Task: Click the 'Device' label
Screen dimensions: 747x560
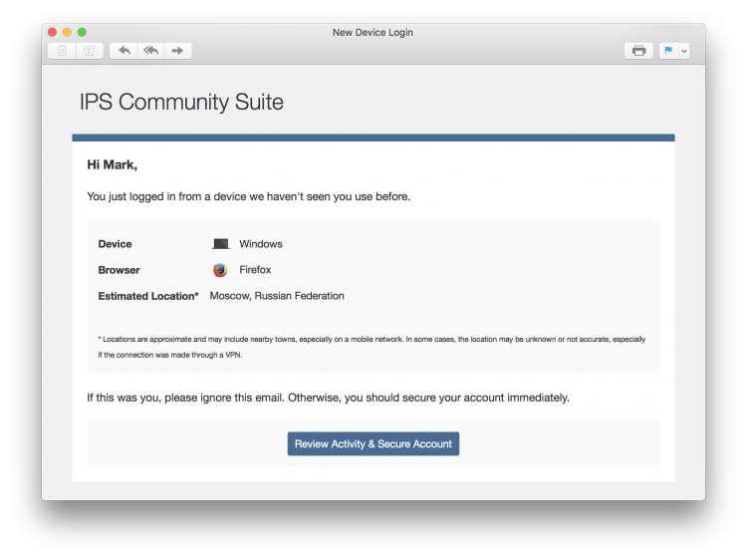Action: (x=115, y=244)
